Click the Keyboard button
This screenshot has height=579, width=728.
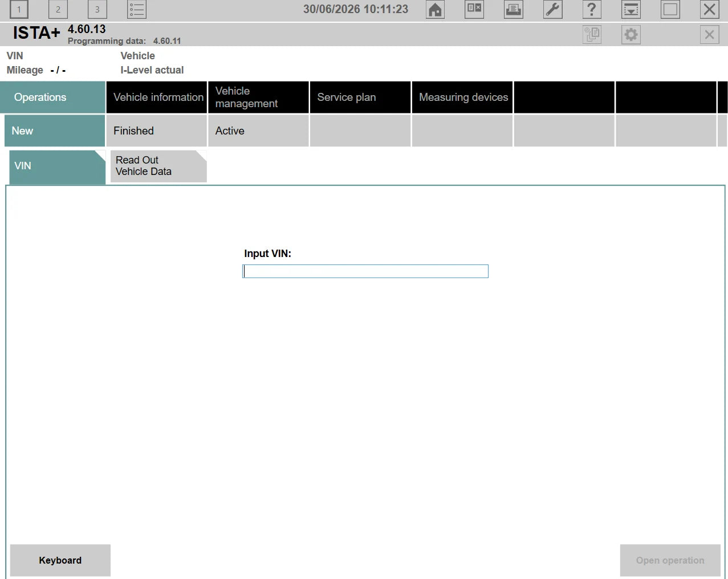[60, 560]
